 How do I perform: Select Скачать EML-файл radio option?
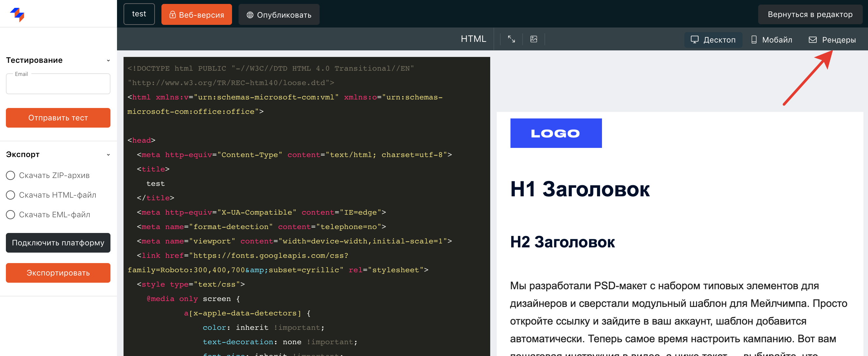click(x=10, y=214)
